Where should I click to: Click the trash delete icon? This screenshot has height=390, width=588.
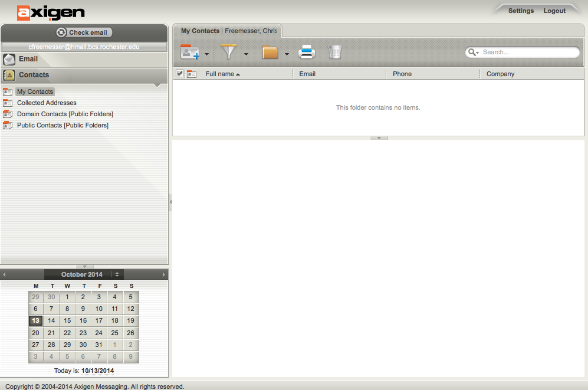(x=335, y=53)
